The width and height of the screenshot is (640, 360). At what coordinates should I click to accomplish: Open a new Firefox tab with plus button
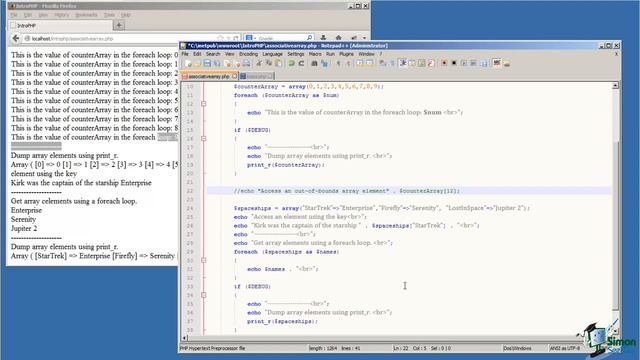coord(119,25)
